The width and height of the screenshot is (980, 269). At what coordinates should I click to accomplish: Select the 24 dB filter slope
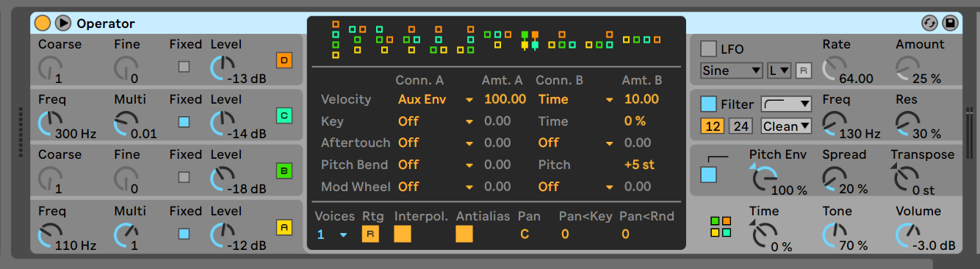point(741,126)
